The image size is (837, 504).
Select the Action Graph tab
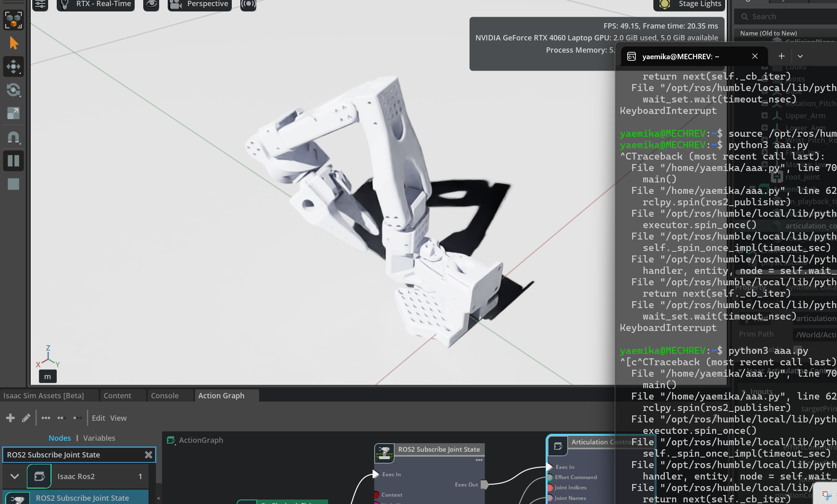click(x=221, y=395)
